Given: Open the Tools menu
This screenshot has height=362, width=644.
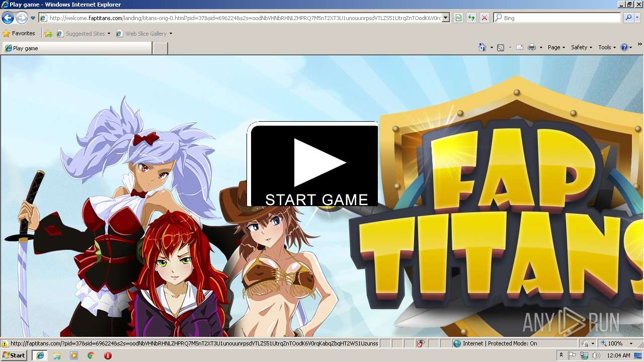Looking at the screenshot, I should click(x=607, y=47).
